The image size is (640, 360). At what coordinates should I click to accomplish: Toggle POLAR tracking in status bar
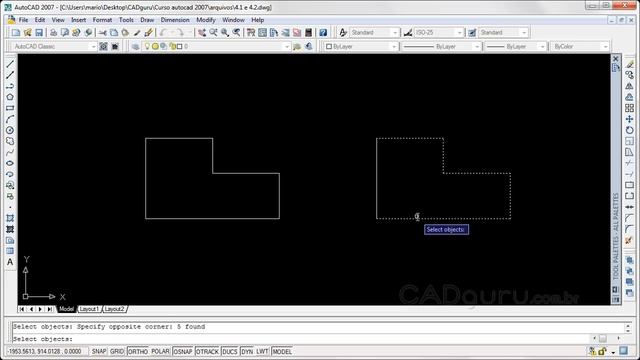click(160, 351)
